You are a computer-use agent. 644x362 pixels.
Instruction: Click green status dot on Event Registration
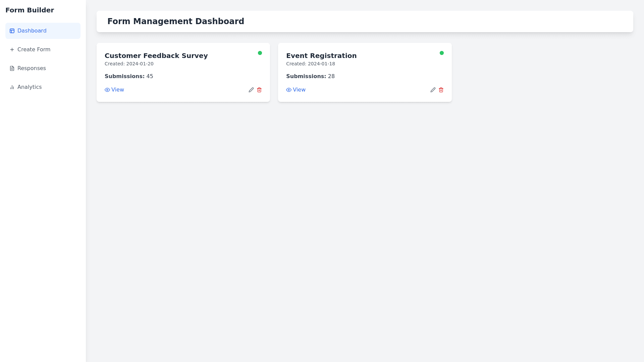coord(442,53)
